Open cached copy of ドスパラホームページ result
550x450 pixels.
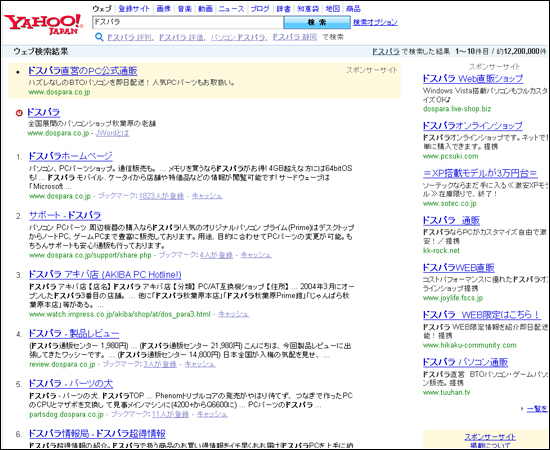207,196
